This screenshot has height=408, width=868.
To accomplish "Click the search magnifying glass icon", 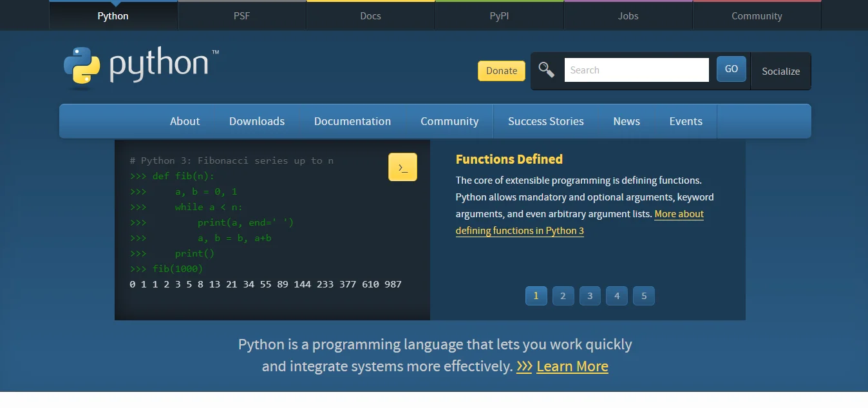I will pyautogui.click(x=547, y=69).
